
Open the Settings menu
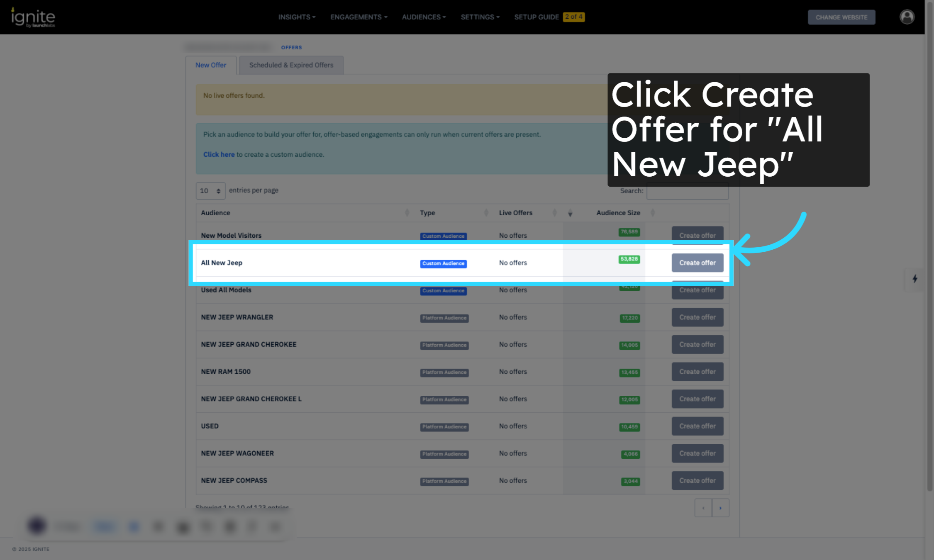tap(480, 17)
